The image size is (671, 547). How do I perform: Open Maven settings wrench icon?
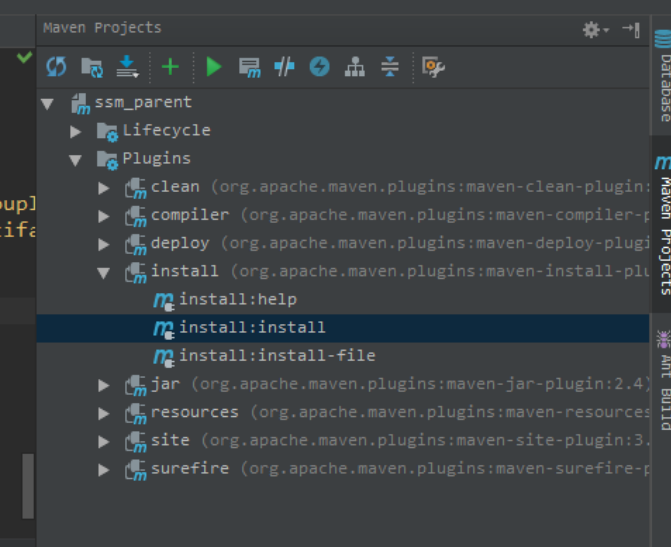[433, 67]
